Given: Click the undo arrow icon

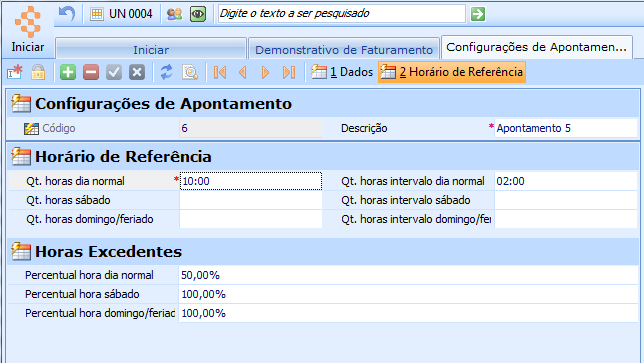Looking at the screenshot, I should pyautogui.click(x=67, y=14).
